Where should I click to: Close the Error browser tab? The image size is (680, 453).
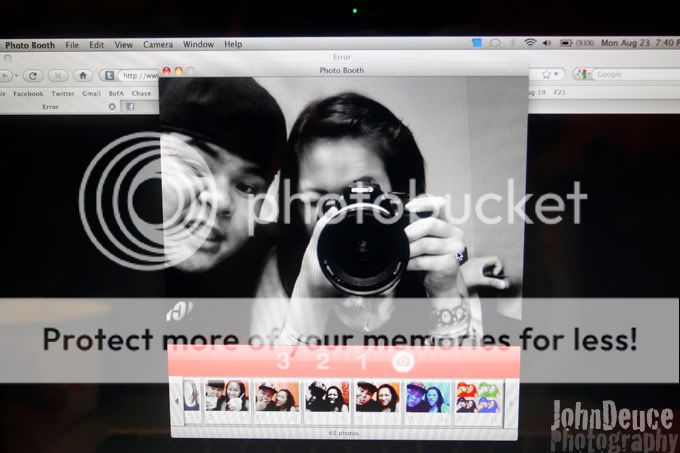click(x=112, y=107)
